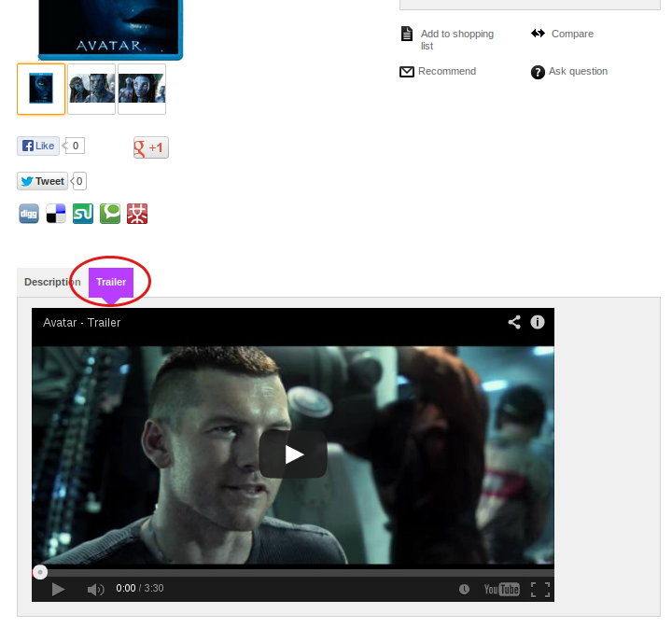Click the Facebook Like button

click(38, 147)
